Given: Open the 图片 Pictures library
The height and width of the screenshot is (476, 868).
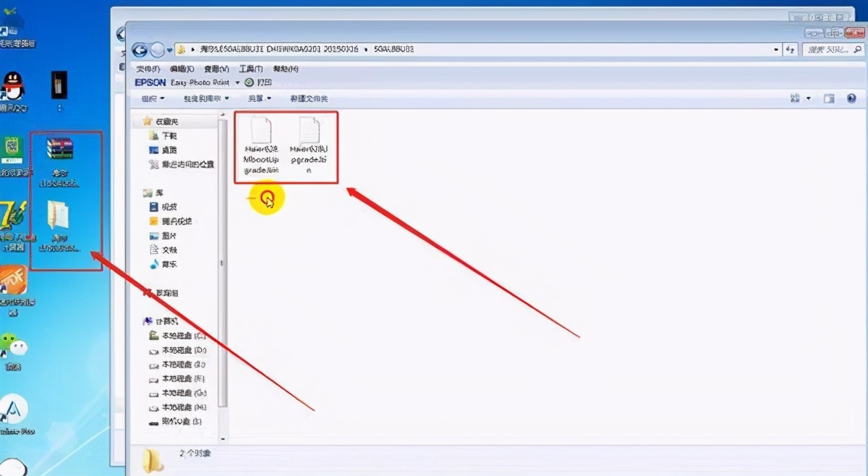Looking at the screenshot, I should tap(163, 236).
